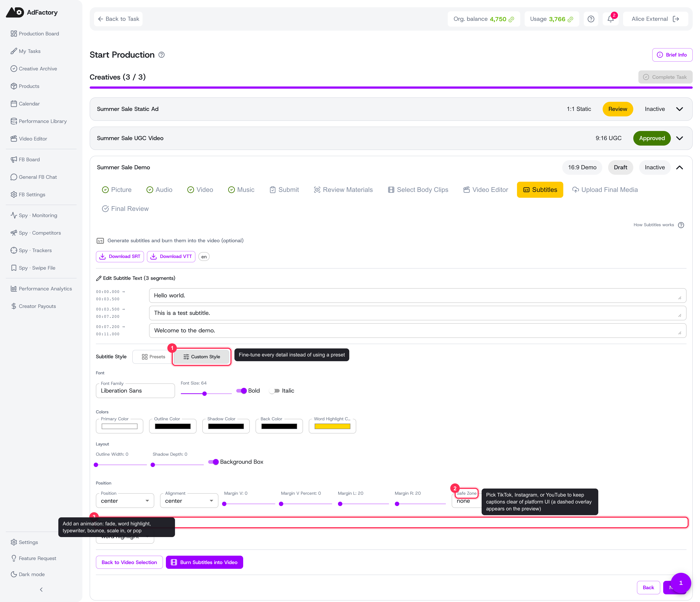Click Download SRT
The width and height of the screenshot is (700, 602).
(x=120, y=256)
